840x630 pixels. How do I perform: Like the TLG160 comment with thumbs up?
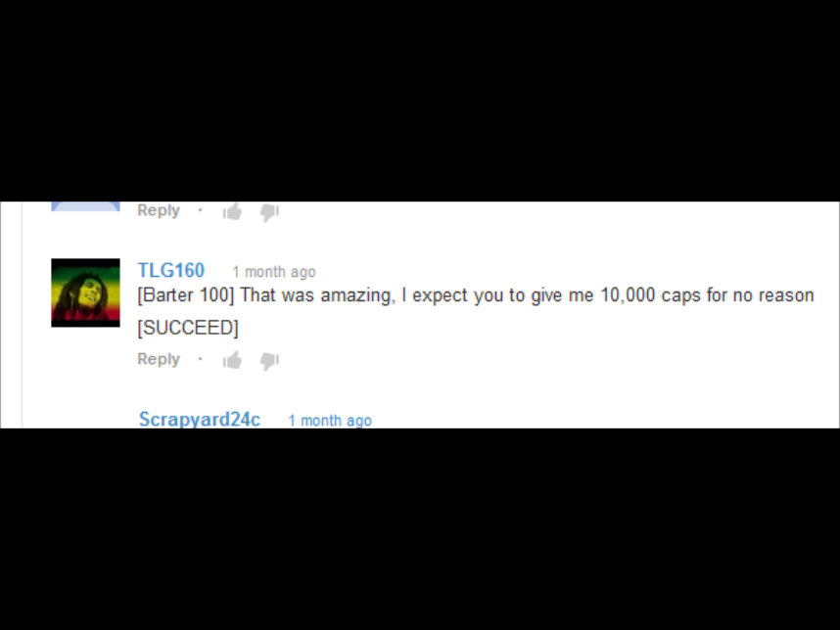click(232, 360)
